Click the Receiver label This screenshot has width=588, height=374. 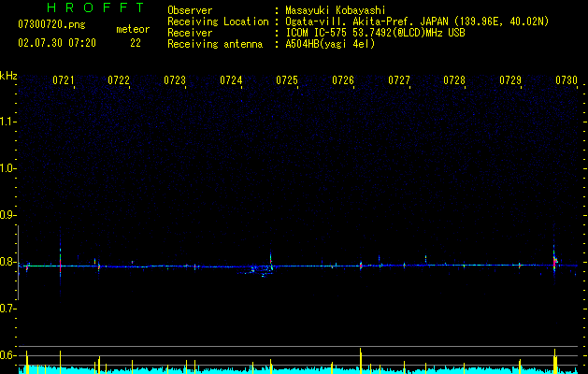coord(190,33)
